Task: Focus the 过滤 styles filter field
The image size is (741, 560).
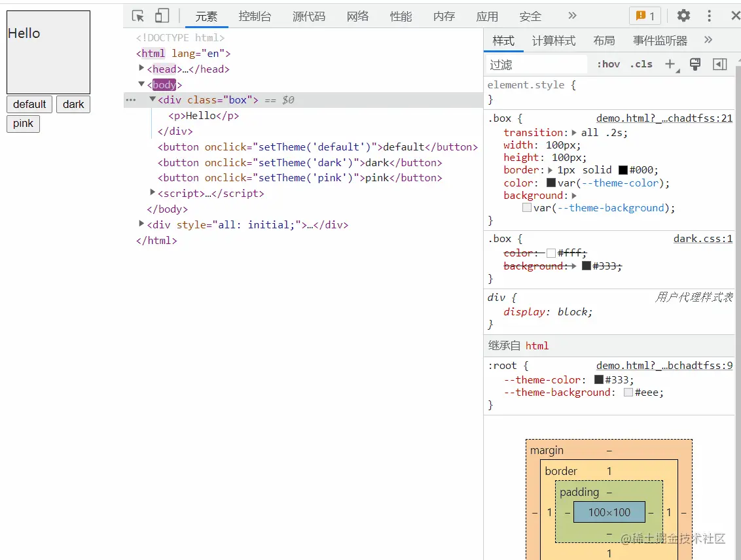Action: pyautogui.click(x=536, y=65)
